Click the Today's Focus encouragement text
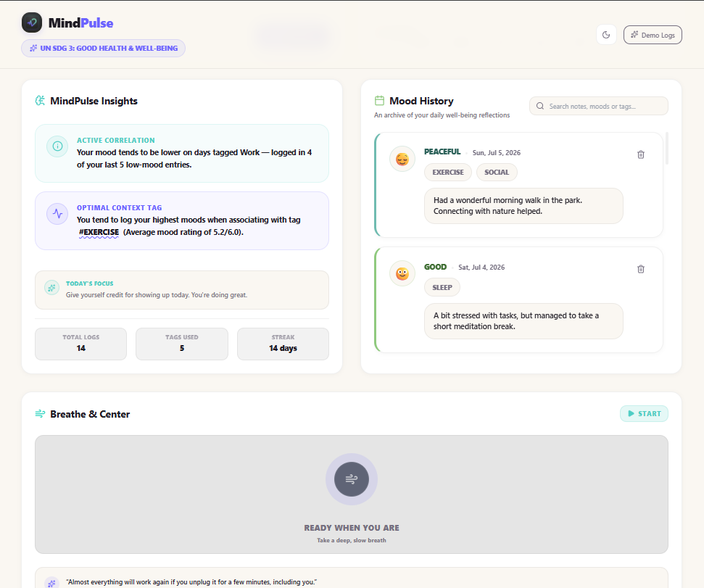The image size is (704, 588). [x=157, y=295]
